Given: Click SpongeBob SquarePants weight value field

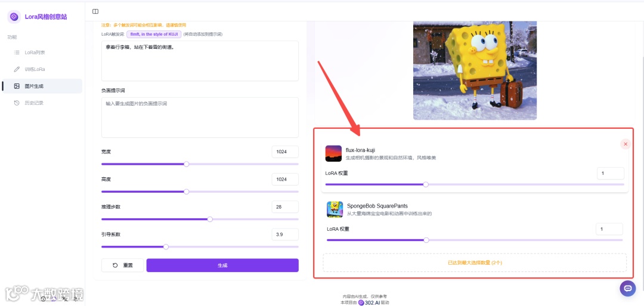Looking at the screenshot, I should pyautogui.click(x=609, y=229).
